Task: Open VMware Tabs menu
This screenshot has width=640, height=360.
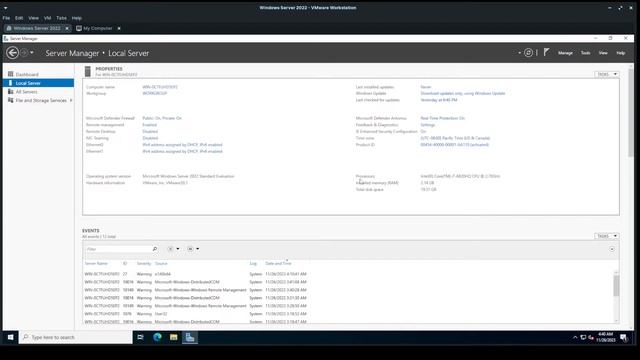Action: pos(61,18)
